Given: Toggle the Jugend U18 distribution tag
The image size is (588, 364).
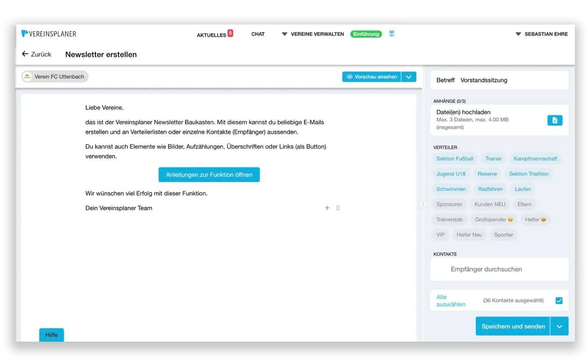Looking at the screenshot, I should [x=451, y=174].
